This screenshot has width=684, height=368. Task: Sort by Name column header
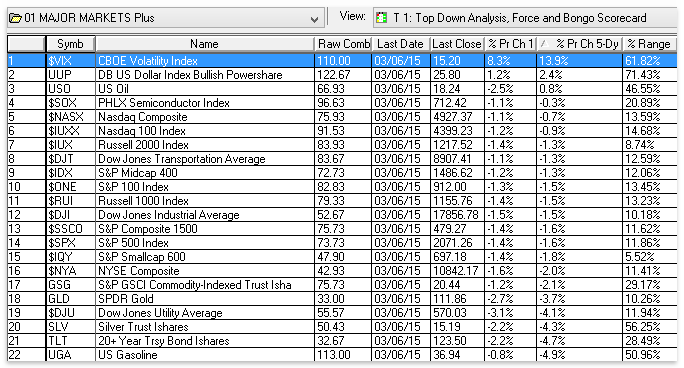tap(204, 44)
